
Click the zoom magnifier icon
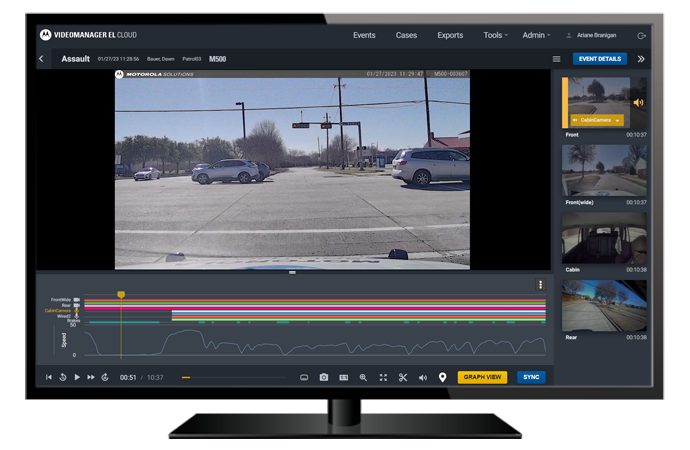point(363,378)
